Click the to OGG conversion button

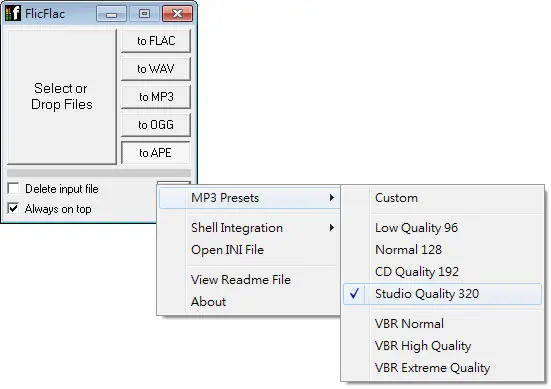point(156,125)
